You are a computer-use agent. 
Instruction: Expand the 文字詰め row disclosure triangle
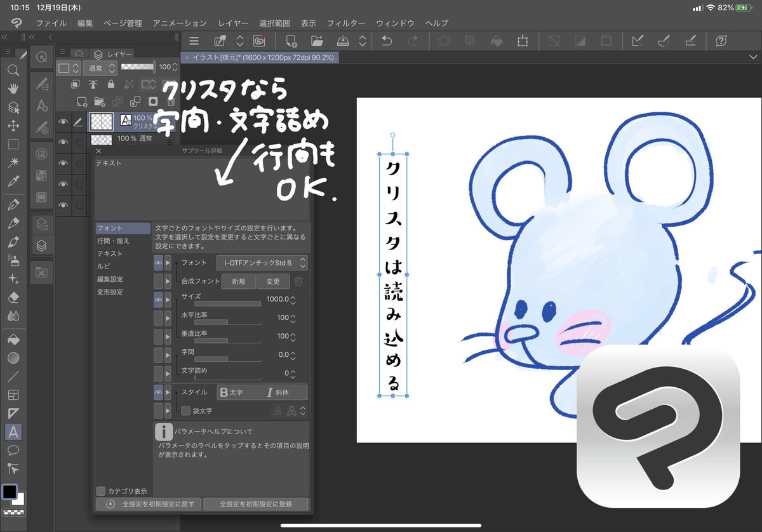coord(168,373)
